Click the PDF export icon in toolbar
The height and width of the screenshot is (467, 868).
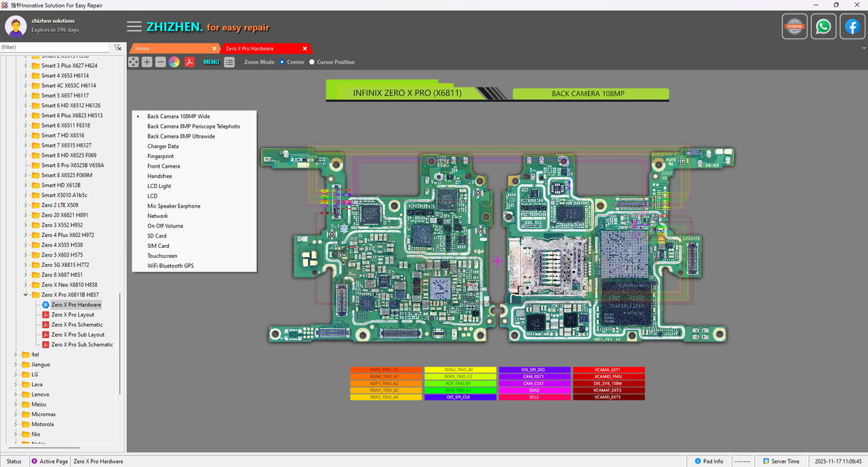pos(191,62)
